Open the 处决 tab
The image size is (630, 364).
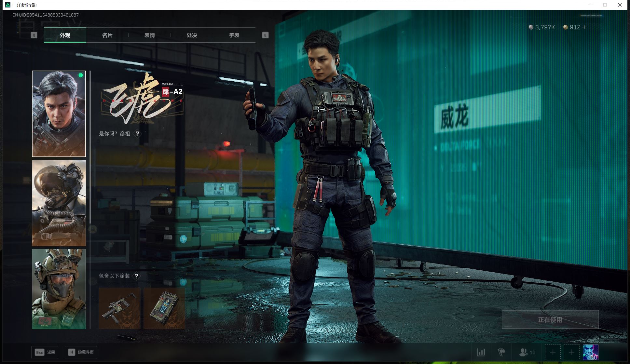click(x=192, y=35)
